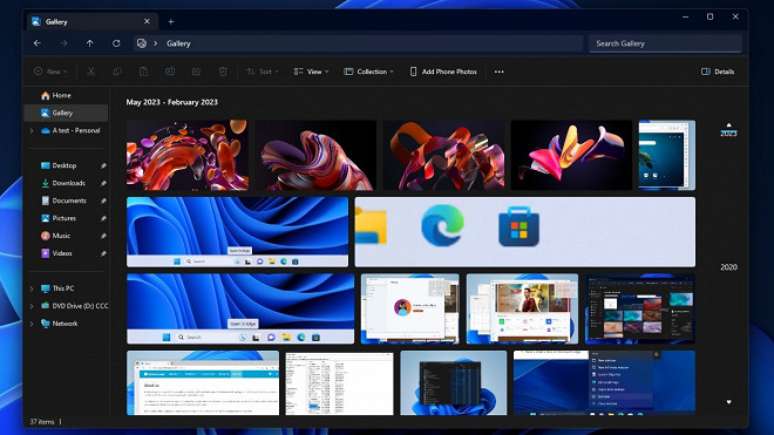774x435 pixels.
Task: Click the Search Gallery field
Action: (665, 43)
